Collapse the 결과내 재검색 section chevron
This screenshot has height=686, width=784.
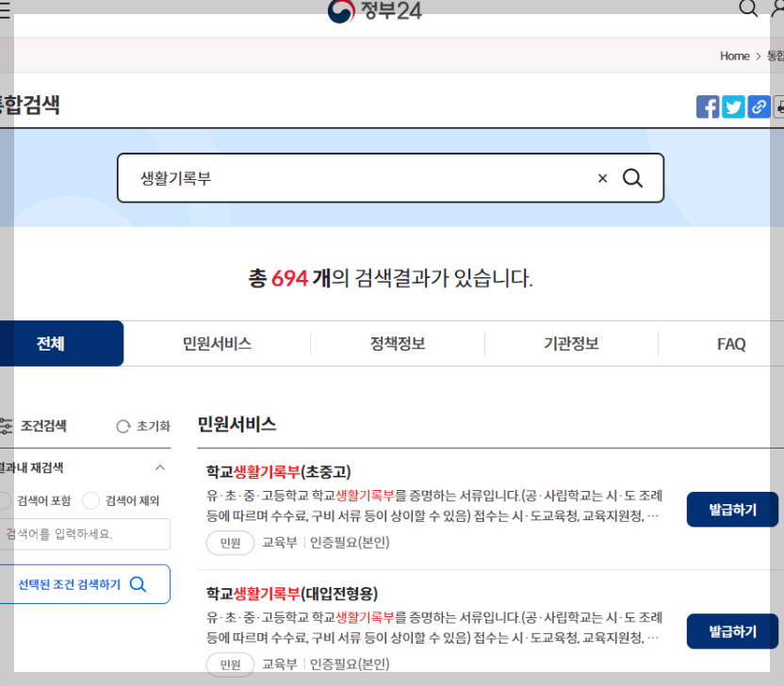[158, 467]
